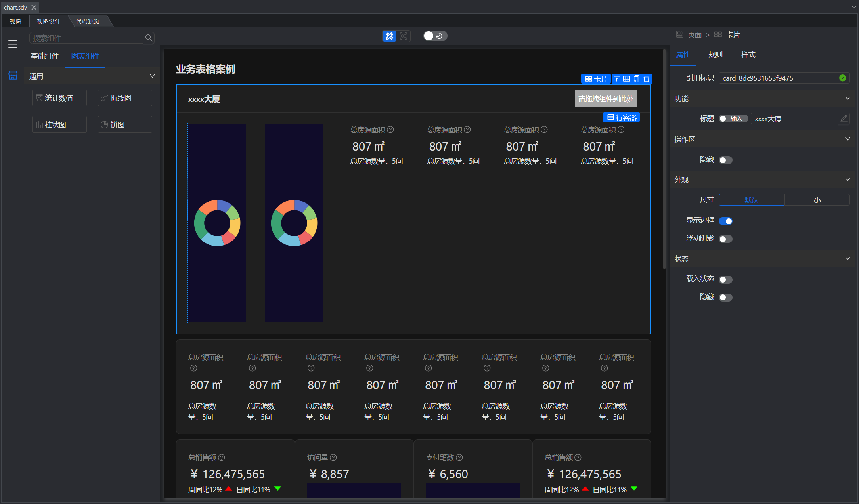Toggle dark/light theme switch

coord(435,36)
